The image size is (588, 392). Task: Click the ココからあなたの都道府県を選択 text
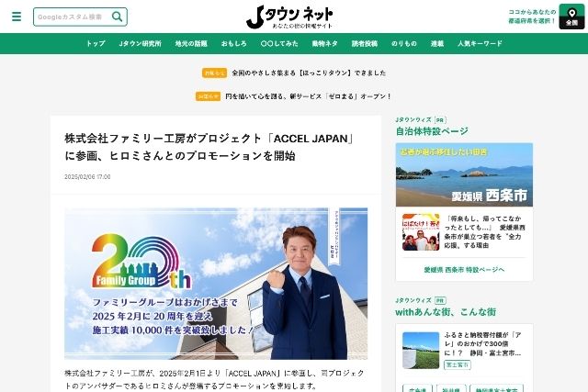(532, 17)
